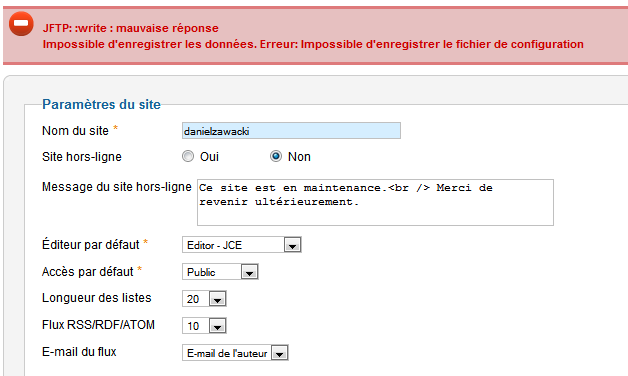Select Oui for Site hors-ligne
The width and height of the screenshot is (628, 376).
188,156
